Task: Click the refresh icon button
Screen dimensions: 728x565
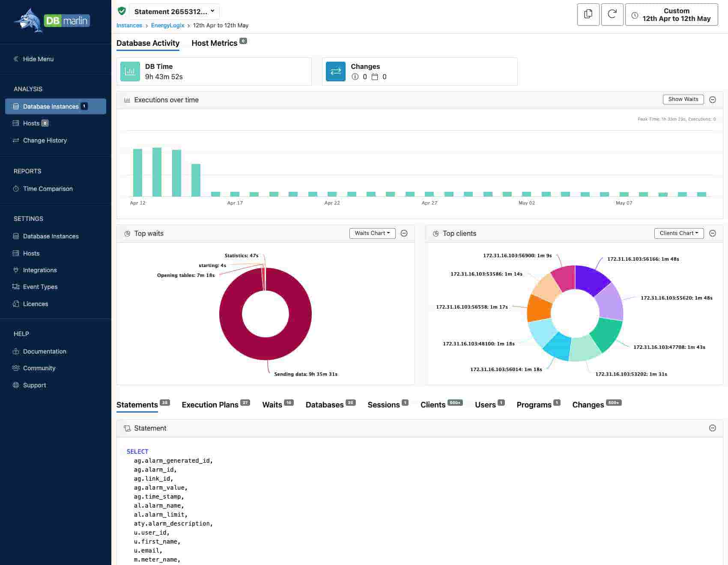Action: coord(612,15)
